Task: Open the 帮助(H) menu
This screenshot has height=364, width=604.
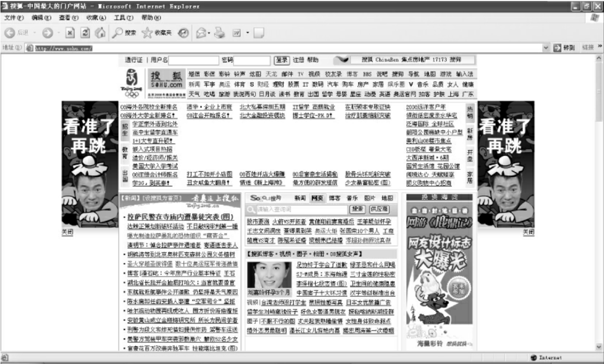Action: pyautogui.click(x=151, y=18)
